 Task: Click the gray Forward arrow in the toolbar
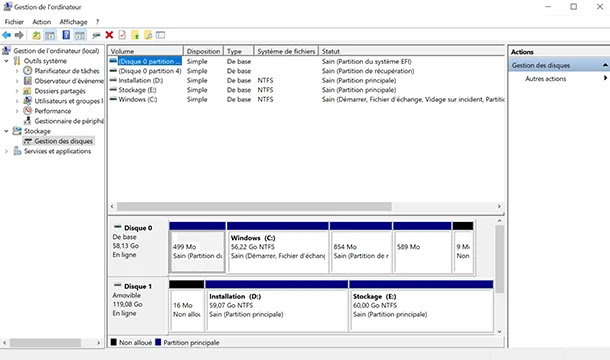pos(19,35)
